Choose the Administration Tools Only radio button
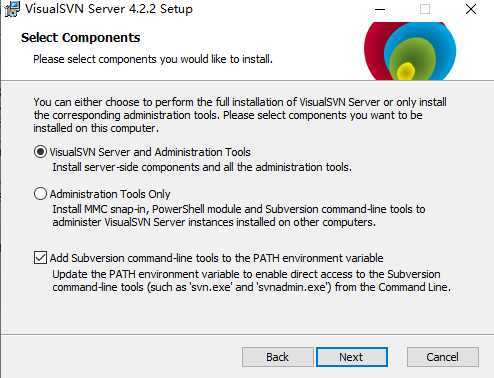Viewport: 494px width, 378px height. 40,194
